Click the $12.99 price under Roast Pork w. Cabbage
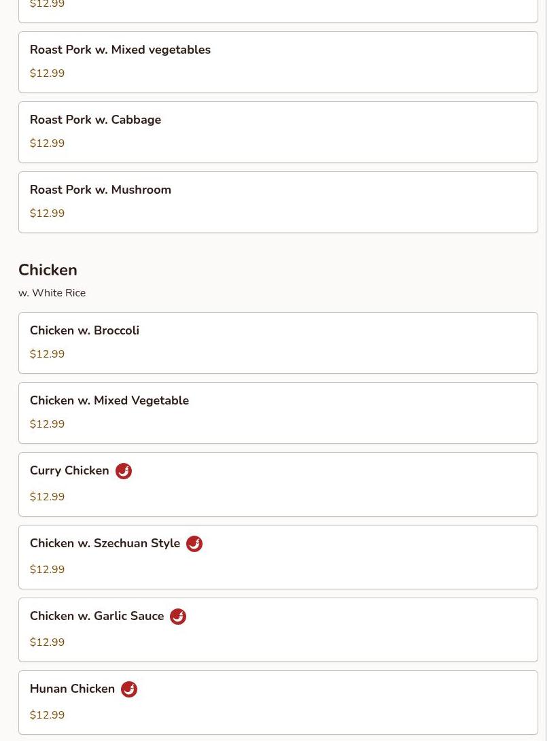560x741 pixels. (48, 143)
